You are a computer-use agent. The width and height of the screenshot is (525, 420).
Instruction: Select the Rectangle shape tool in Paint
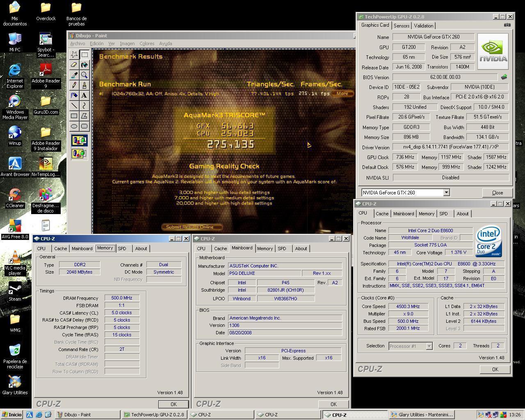click(74, 116)
